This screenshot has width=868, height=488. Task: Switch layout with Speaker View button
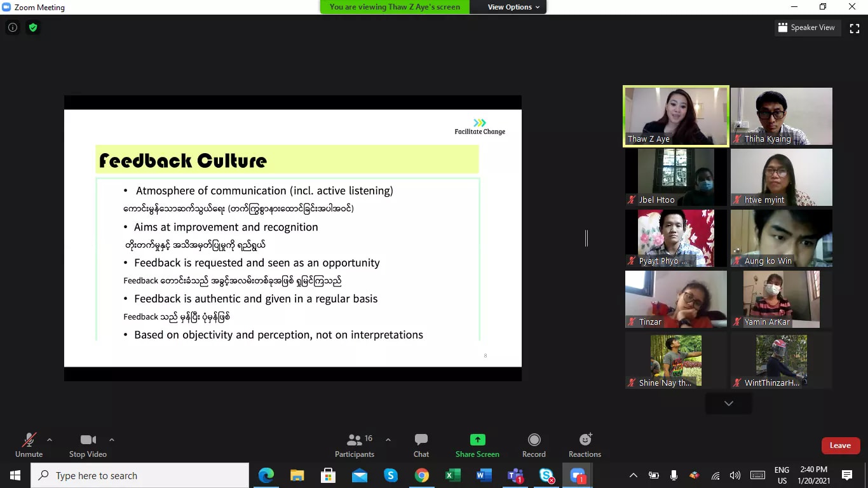pos(807,27)
